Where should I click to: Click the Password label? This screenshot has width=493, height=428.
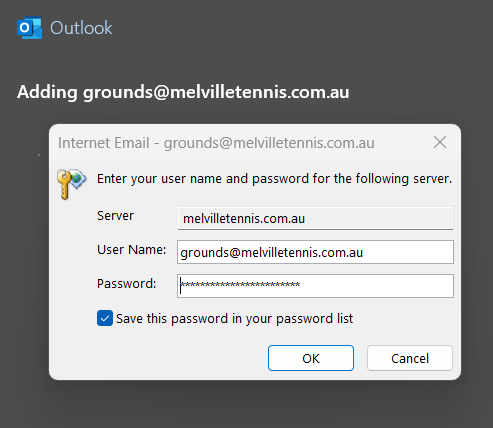[x=126, y=284]
